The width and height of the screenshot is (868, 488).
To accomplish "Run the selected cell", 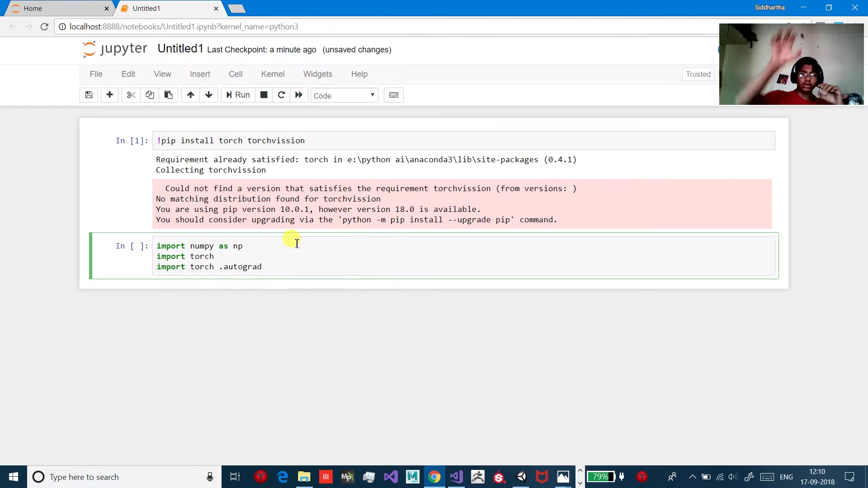I will click(x=238, y=95).
